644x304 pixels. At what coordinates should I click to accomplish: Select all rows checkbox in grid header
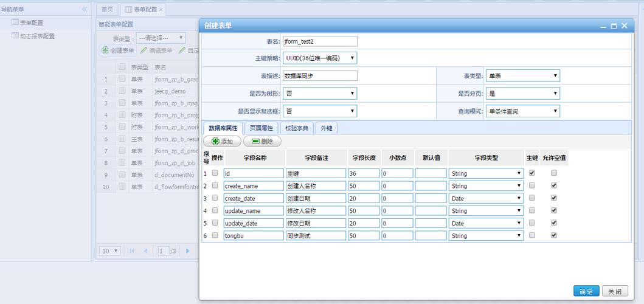point(122,66)
